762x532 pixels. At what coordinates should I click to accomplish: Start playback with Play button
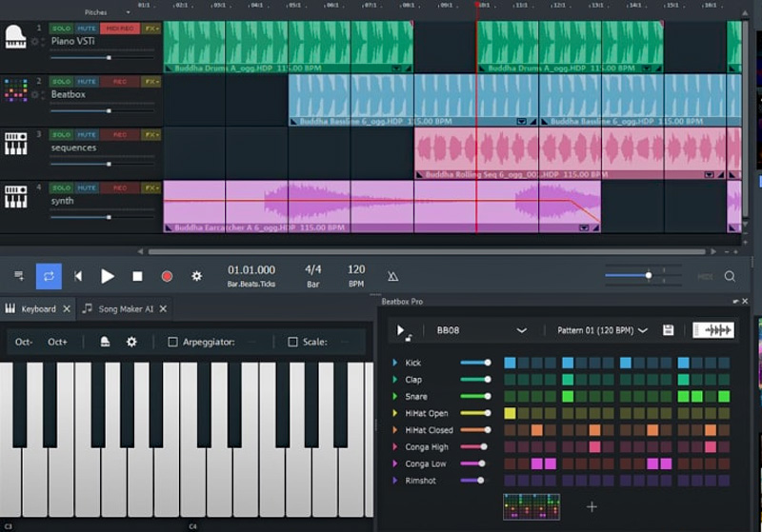(108, 276)
